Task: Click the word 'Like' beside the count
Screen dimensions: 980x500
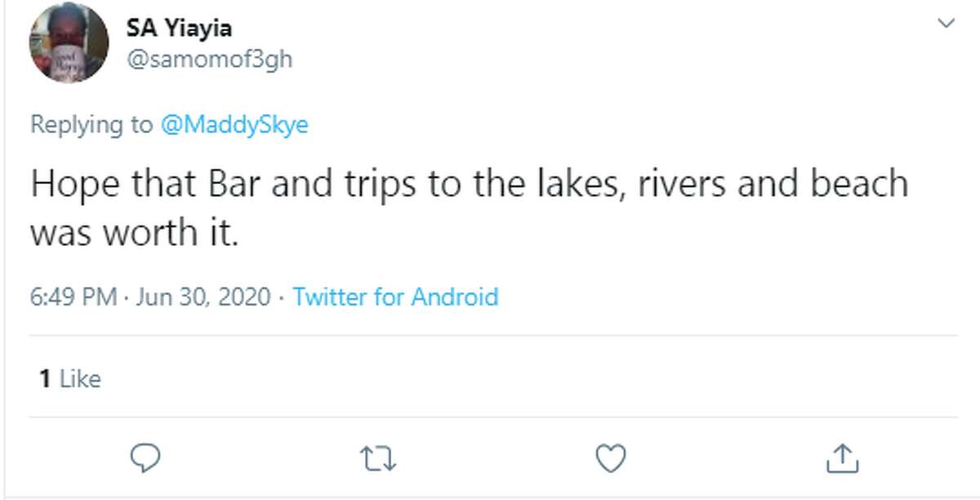Action: point(81,378)
